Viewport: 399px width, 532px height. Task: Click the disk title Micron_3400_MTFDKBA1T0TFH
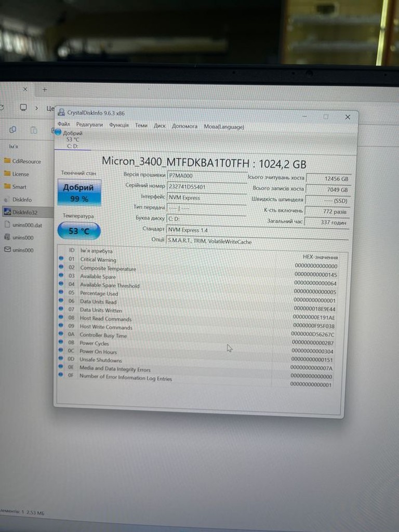pyautogui.click(x=176, y=162)
